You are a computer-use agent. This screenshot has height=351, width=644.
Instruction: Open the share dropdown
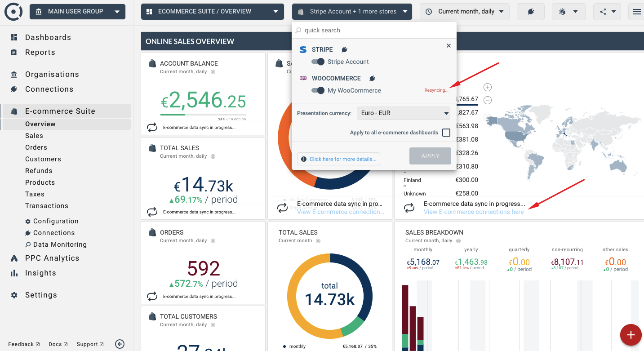(607, 12)
